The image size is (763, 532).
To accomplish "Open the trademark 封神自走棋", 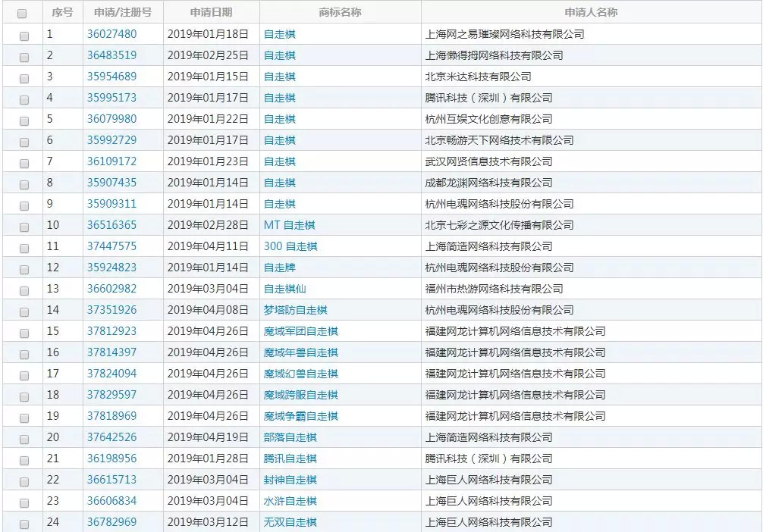I will click(290, 480).
